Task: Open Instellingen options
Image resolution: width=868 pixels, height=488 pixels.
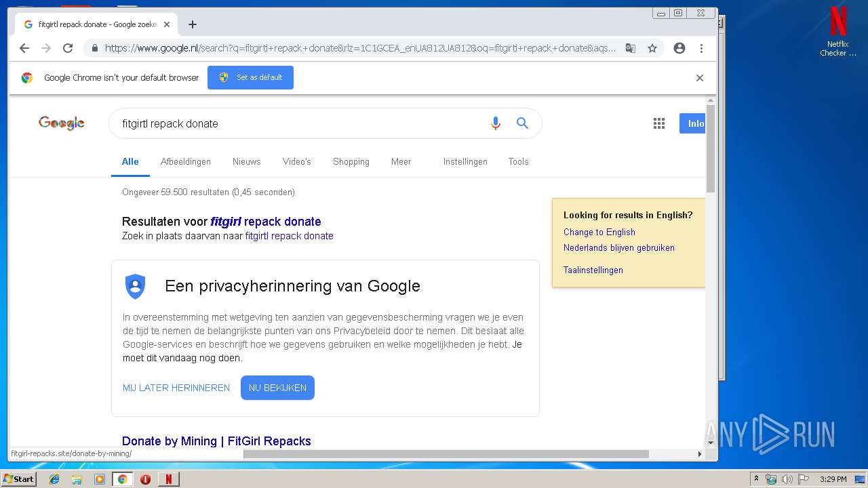Action: click(465, 162)
